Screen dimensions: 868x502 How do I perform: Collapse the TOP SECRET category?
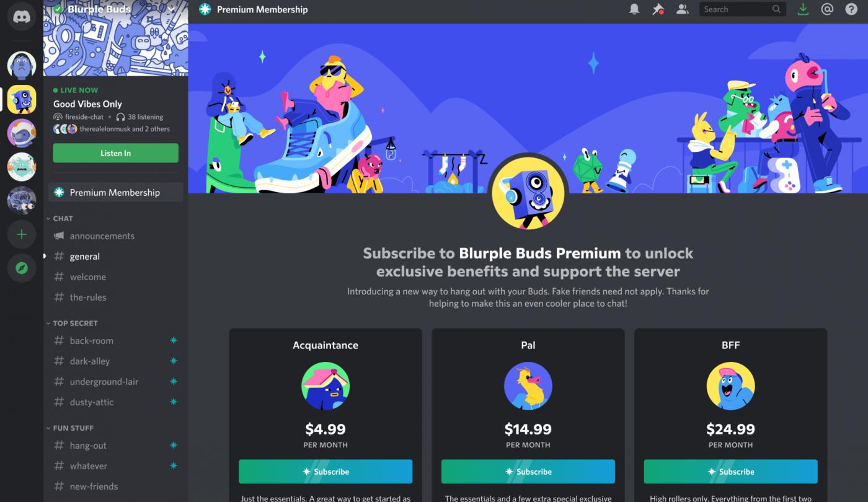(72, 323)
